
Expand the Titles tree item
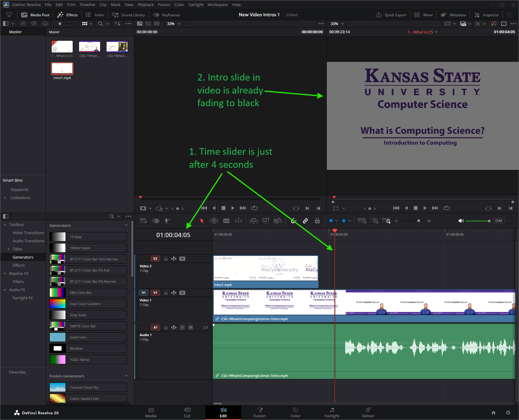[x=8, y=249]
